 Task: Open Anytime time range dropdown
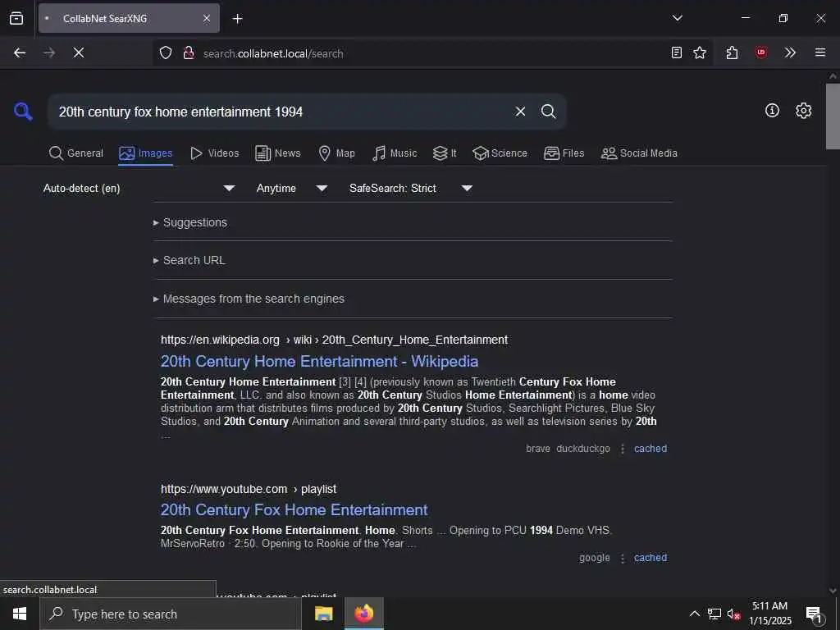click(x=291, y=188)
